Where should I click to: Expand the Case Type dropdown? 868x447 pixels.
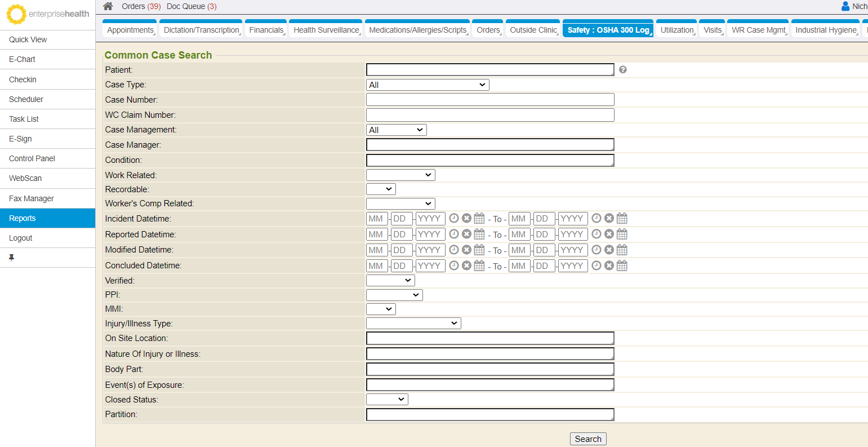click(x=427, y=85)
